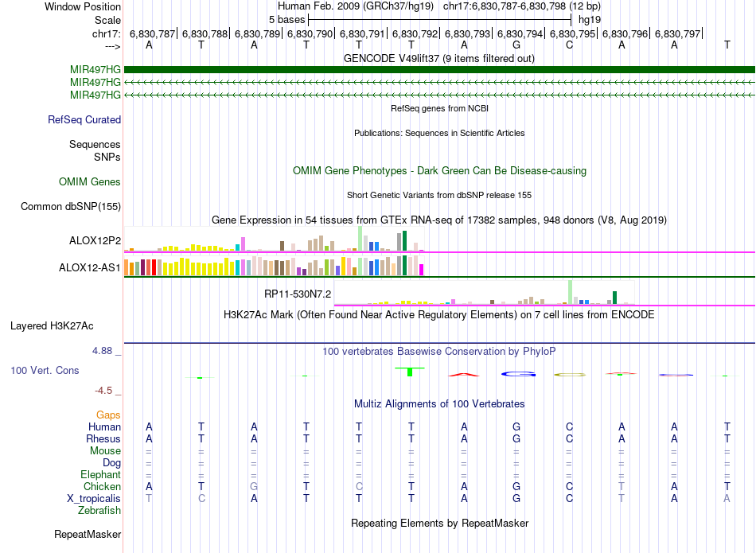Click the 5 bases scale label
The width and height of the screenshot is (756, 553).
coord(286,20)
